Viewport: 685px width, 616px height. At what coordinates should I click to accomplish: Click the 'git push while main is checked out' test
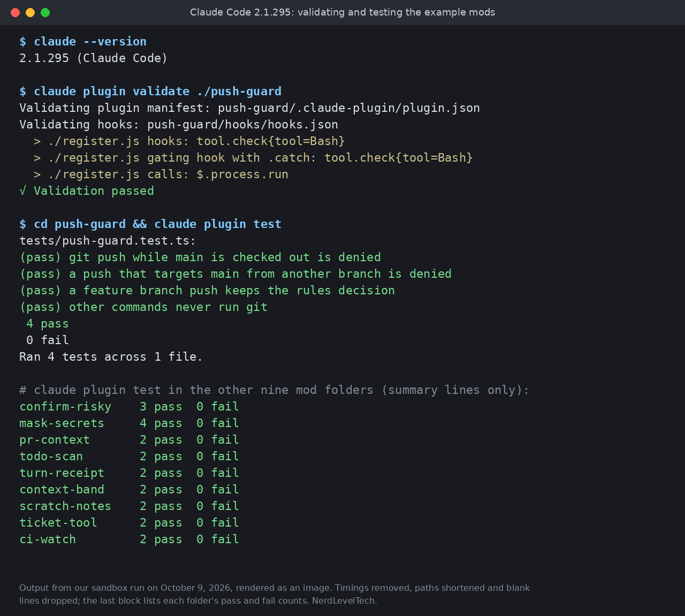(x=200, y=257)
